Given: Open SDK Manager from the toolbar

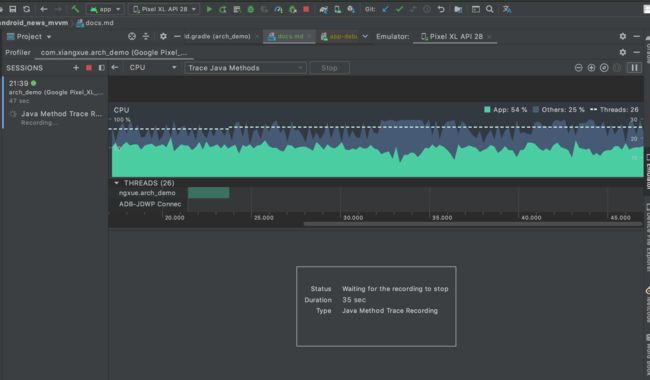Looking at the screenshot, I should pos(351,9).
